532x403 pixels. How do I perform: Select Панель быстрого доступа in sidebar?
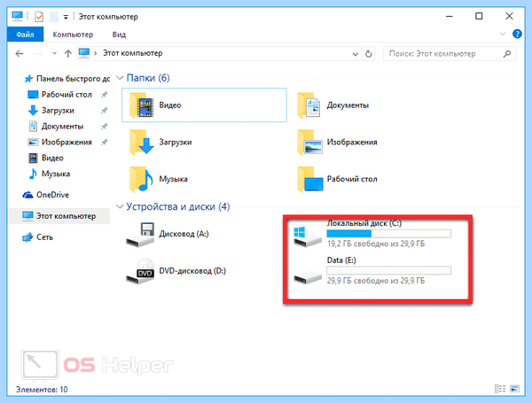[66, 79]
